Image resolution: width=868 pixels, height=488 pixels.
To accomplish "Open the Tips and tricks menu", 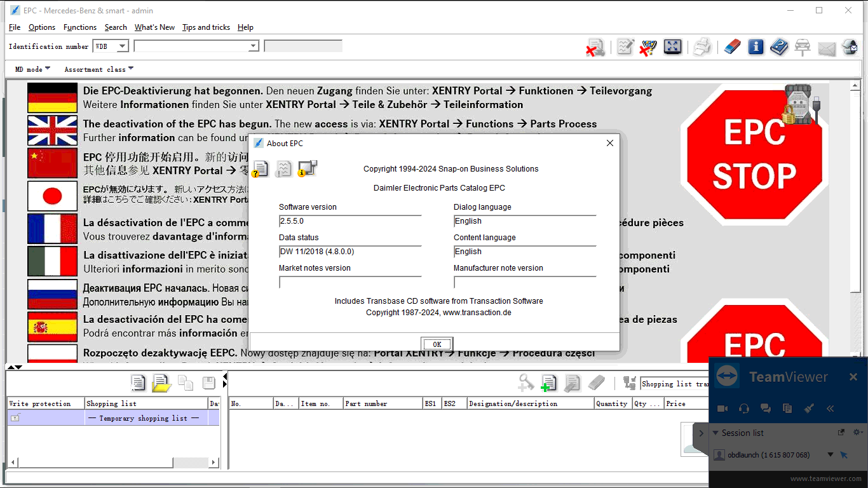I will coord(206,27).
